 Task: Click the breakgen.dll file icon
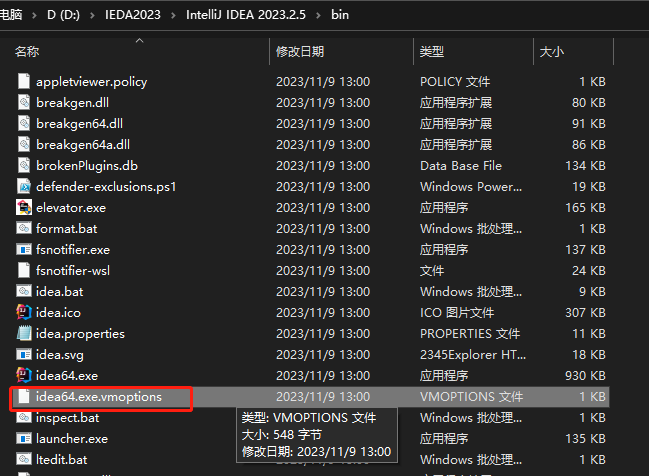pyautogui.click(x=24, y=102)
